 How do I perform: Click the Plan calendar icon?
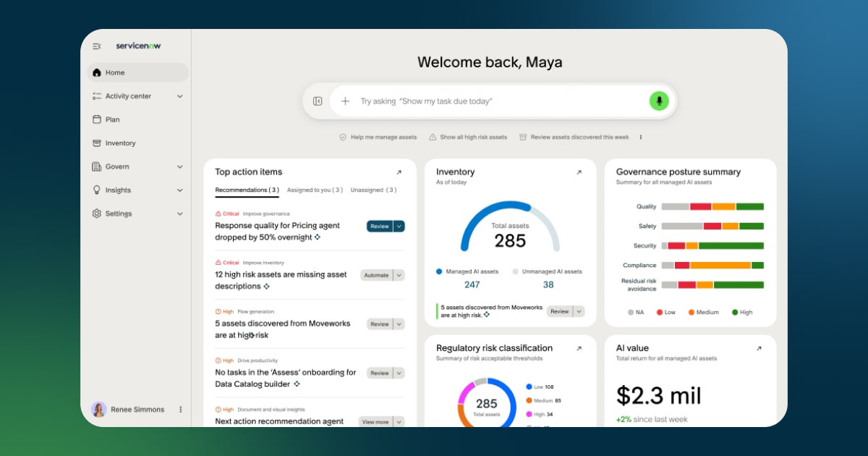click(97, 119)
